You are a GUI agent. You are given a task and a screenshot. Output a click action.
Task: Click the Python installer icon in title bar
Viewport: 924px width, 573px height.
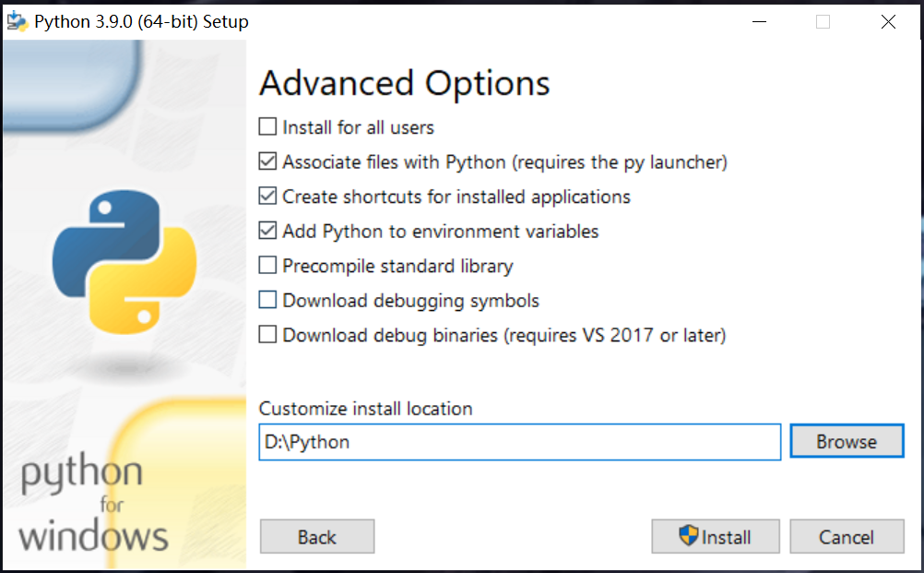[17, 22]
